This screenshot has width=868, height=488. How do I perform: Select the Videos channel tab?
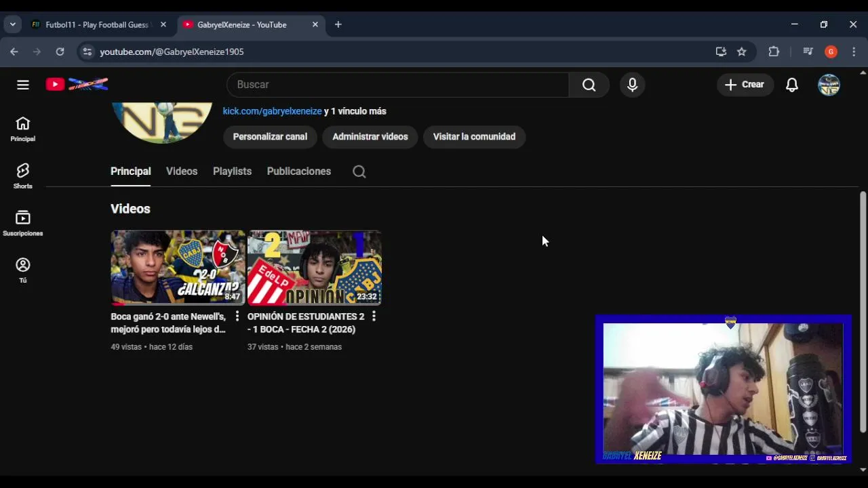click(182, 171)
